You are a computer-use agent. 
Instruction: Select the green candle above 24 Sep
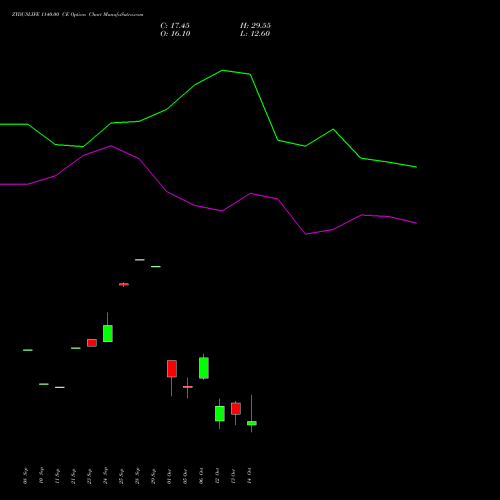pos(108,333)
